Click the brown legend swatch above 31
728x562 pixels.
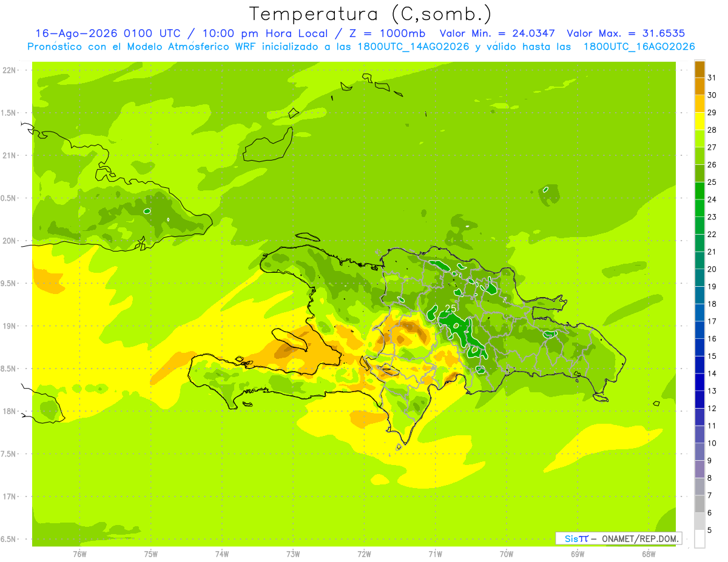(x=699, y=69)
